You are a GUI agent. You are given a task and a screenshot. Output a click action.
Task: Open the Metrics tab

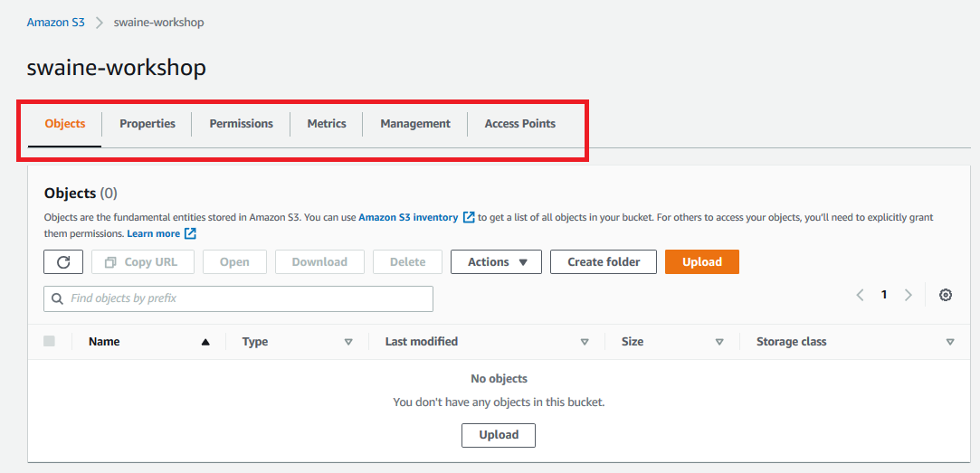(x=327, y=124)
